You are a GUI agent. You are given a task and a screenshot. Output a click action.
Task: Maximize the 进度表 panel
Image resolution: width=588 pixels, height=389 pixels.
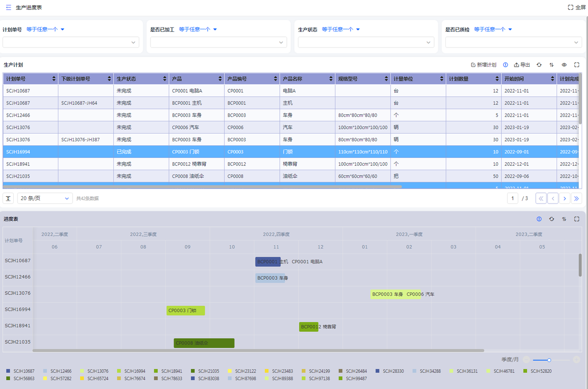(577, 219)
